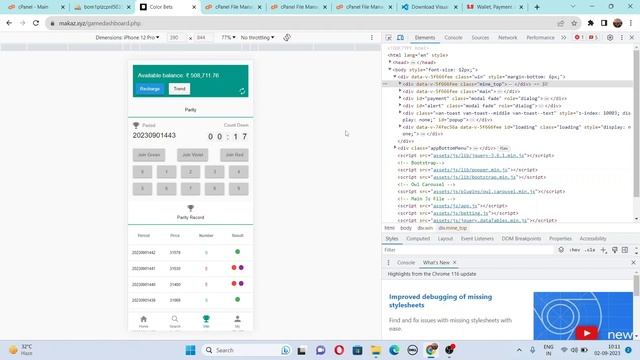Switch to the Elements tab

coord(425,38)
